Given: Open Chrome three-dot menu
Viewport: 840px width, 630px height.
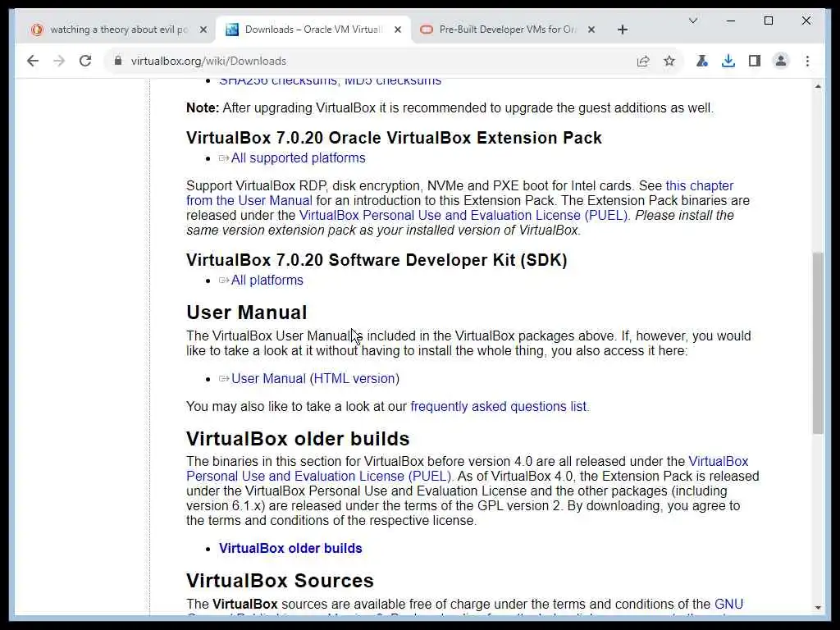Looking at the screenshot, I should (x=807, y=61).
